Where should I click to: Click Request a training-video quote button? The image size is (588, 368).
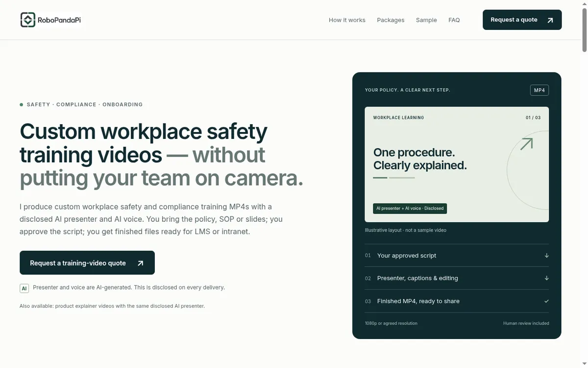click(x=87, y=263)
